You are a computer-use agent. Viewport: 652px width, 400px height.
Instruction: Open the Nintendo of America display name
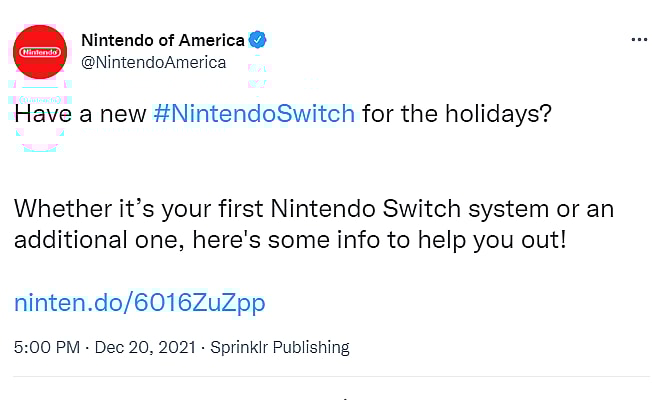pos(162,41)
